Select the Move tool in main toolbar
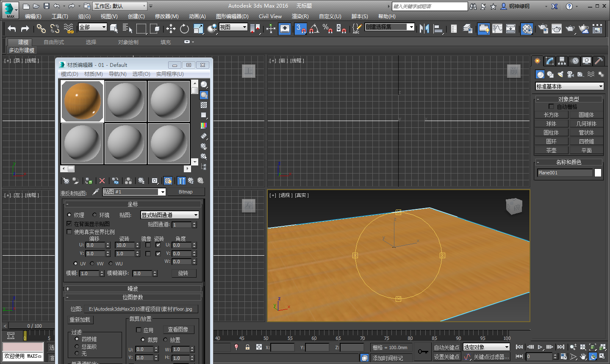Screen dimensions: 610x364 coord(171,28)
